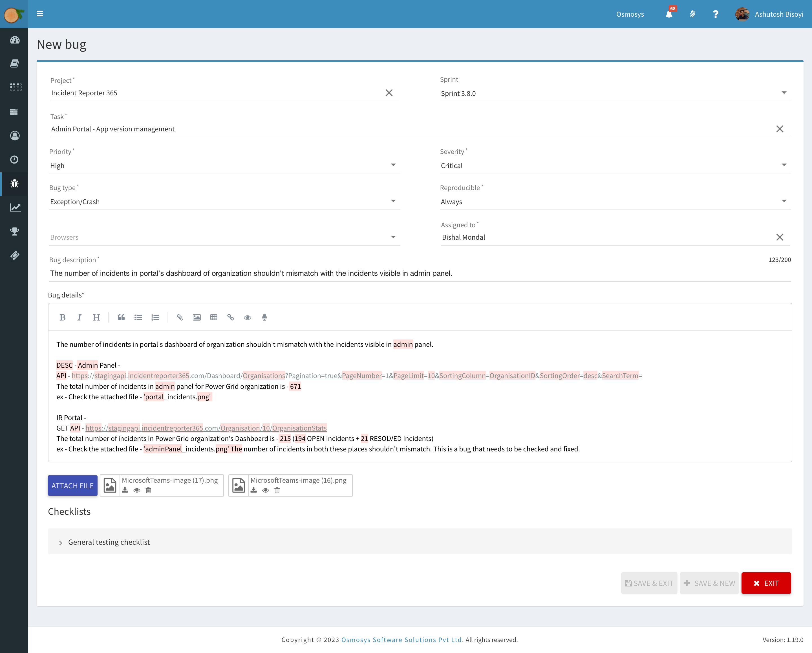
Task: Insert a table in bug details
Action: [213, 317]
